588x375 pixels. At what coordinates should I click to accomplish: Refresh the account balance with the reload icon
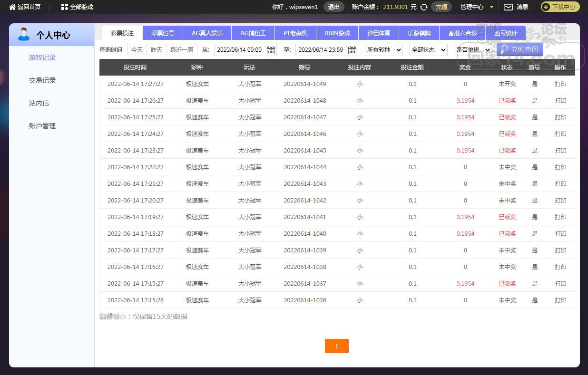(424, 7)
